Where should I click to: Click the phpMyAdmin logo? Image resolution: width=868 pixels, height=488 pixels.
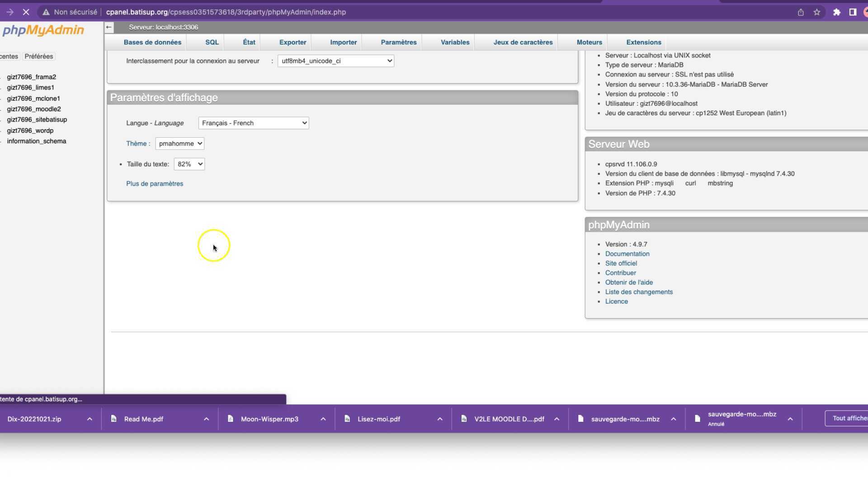click(x=43, y=30)
